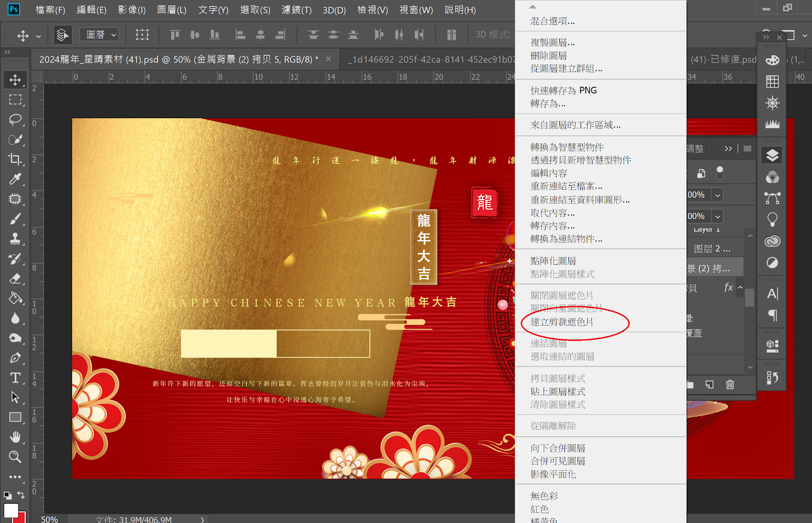Select the Horizontal Type tool
Viewport: 812px width, 523px height.
(15, 378)
